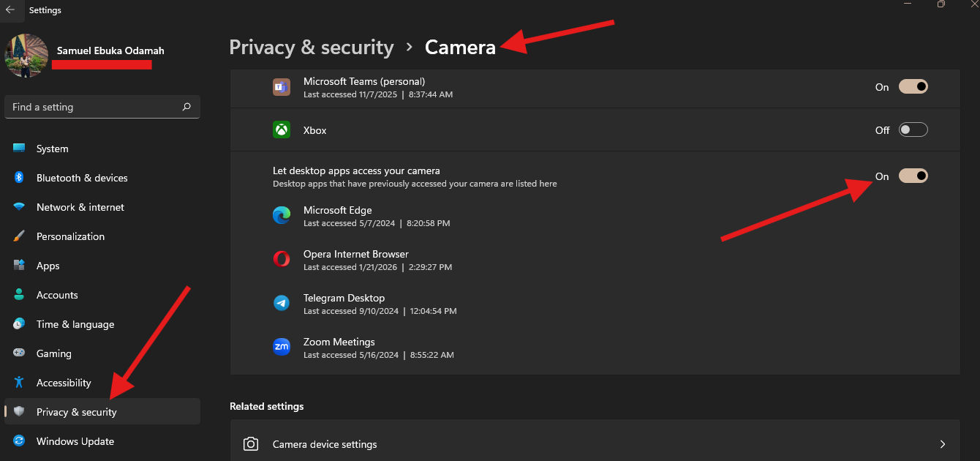Go to Windows Update page
The width and height of the screenshot is (980, 461).
[x=75, y=441]
